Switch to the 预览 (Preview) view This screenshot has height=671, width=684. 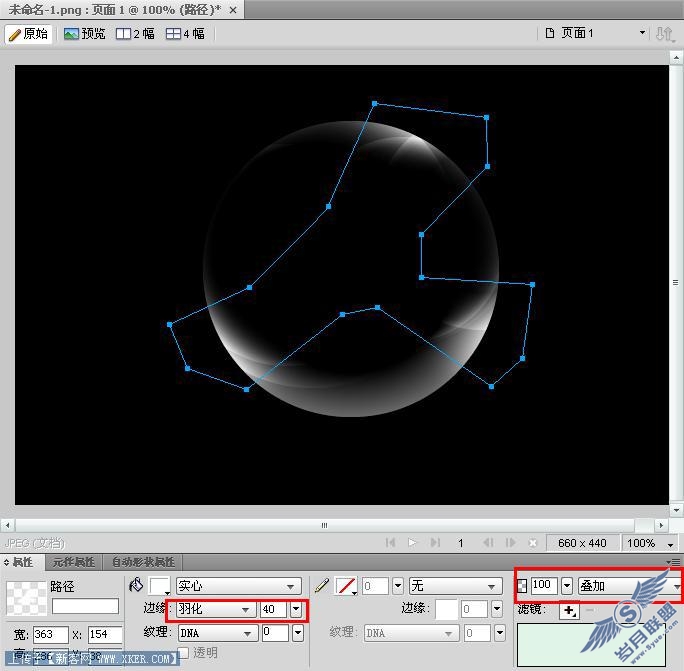[85, 34]
